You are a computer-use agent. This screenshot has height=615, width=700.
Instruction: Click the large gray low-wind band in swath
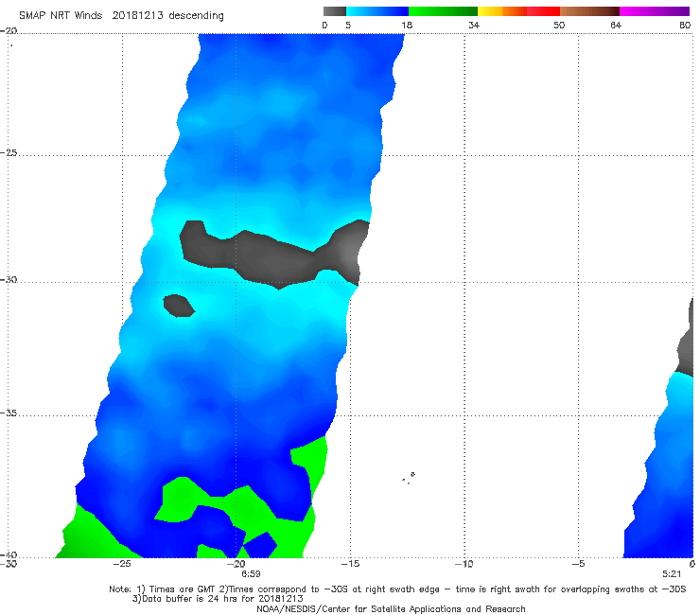pos(272,256)
